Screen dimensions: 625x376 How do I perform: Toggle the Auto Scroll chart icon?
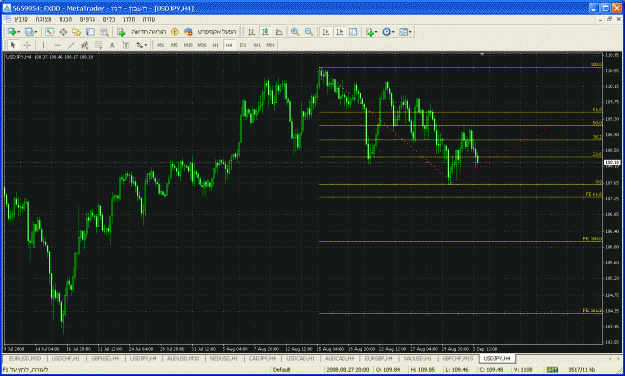click(x=326, y=32)
